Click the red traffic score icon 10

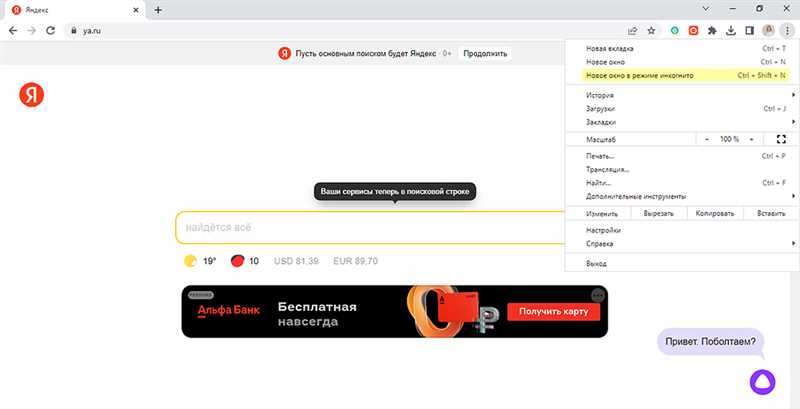point(237,261)
